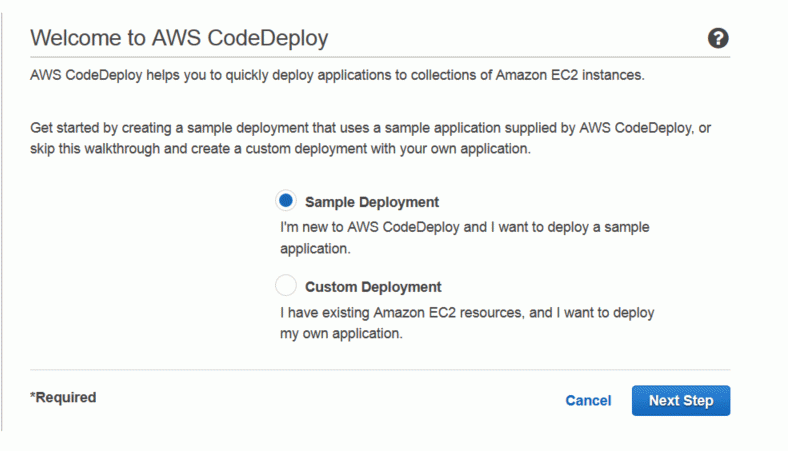Click the Next Step button
Screen dimensions: 788x451
coord(681,400)
